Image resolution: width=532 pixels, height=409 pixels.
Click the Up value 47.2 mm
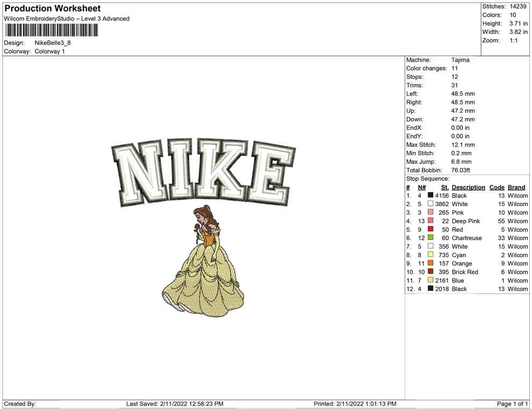[x=463, y=111]
